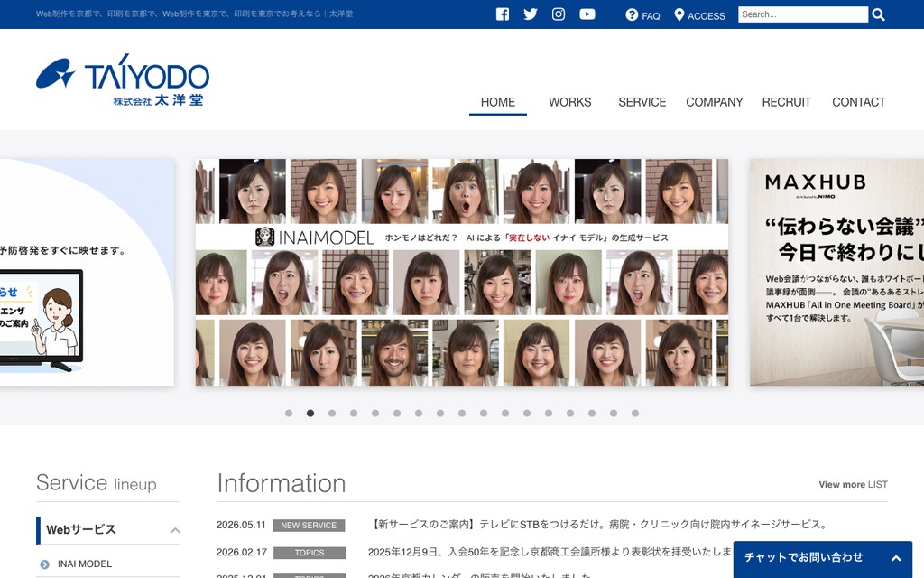Click the magnifier search icon
The width and height of the screenshot is (924, 578).
pos(878,14)
